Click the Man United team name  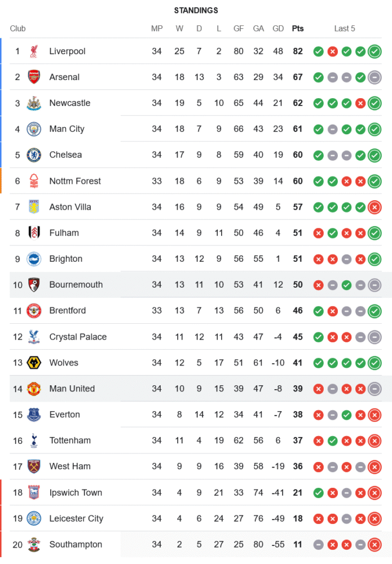pyautogui.click(x=72, y=389)
